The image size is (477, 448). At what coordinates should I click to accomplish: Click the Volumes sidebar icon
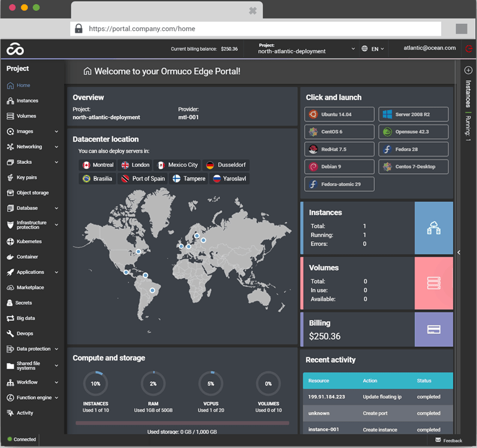(x=10, y=116)
